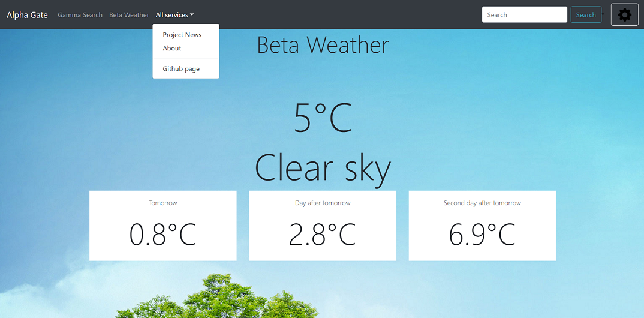Viewport: 644px width, 318px height.
Task: Open Beta Weather nav link
Action: pyautogui.click(x=129, y=15)
